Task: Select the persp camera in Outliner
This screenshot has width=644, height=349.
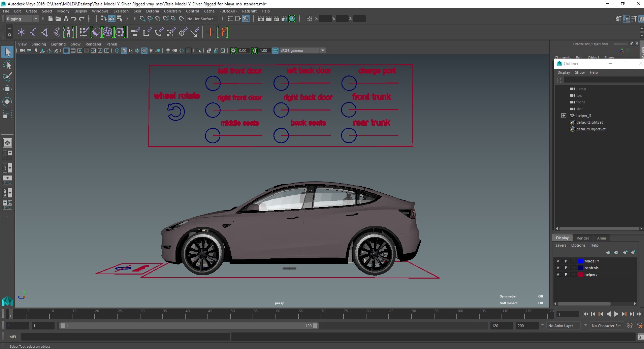Action: tap(581, 89)
